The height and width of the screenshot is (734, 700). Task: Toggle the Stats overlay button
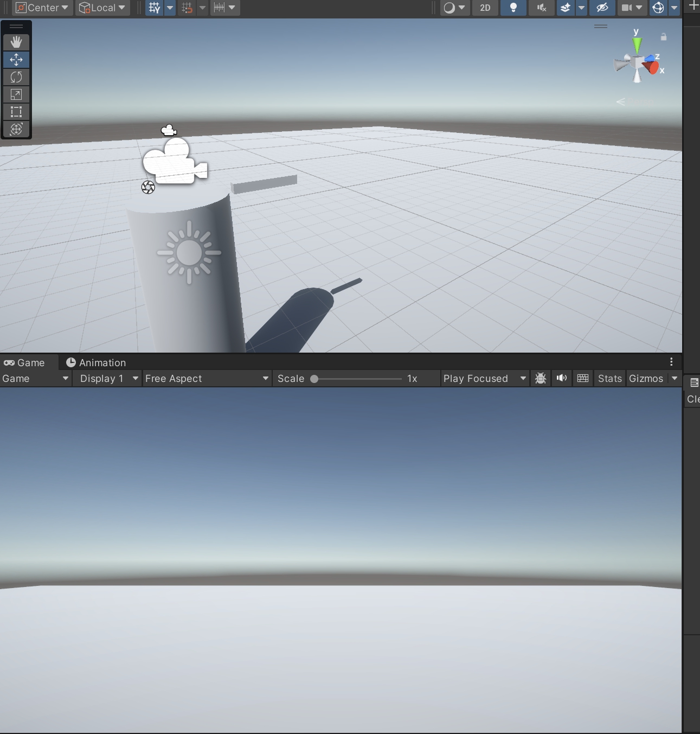tap(610, 378)
